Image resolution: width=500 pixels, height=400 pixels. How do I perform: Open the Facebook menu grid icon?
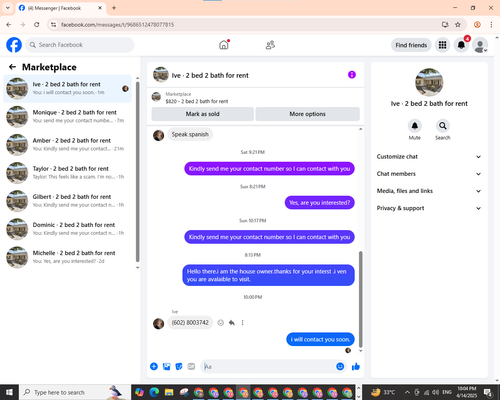[x=442, y=45]
